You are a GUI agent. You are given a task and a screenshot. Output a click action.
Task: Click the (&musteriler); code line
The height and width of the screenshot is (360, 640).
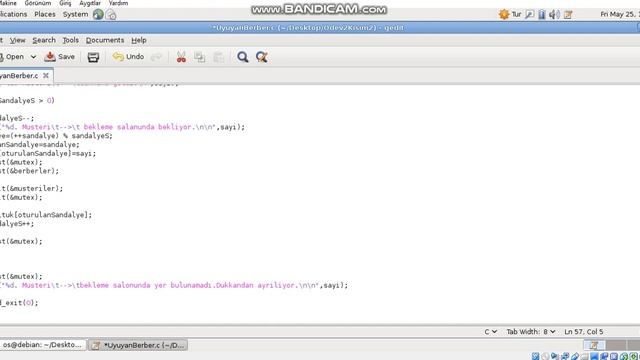tap(32, 189)
